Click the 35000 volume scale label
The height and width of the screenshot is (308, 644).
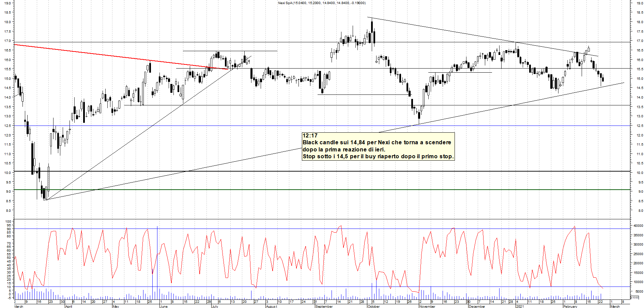(x=638, y=235)
